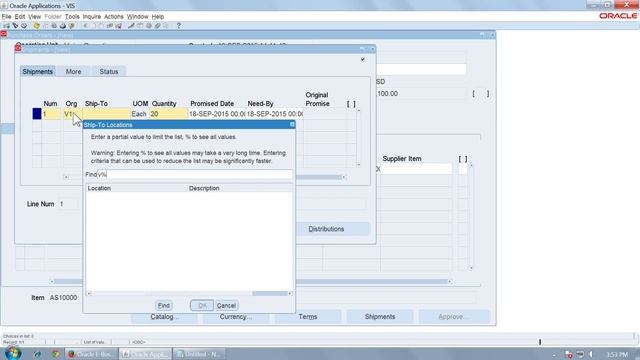Click the Quantity field showing 20
The image size is (640, 360).
point(168,114)
